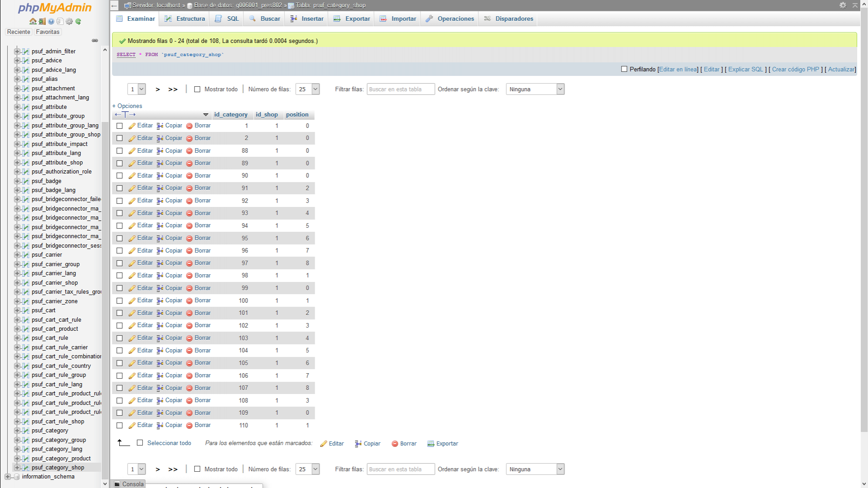Enable the Perfilando checkbox

click(624, 69)
